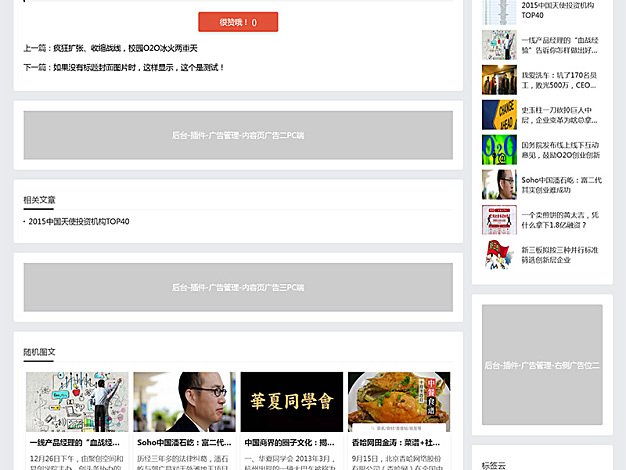The height and width of the screenshot is (470, 626).
Task: Click the 随机图文 section heading
Action: (x=39, y=352)
